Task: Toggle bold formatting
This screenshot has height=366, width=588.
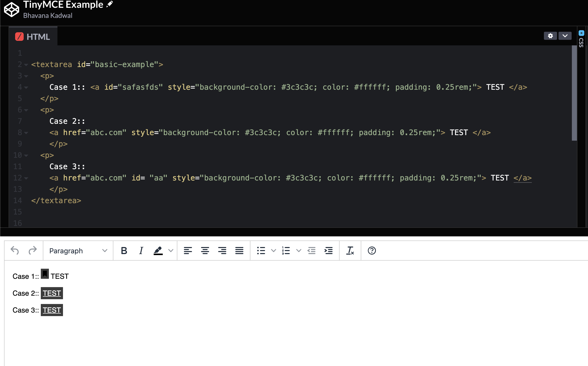Action: pyautogui.click(x=124, y=251)
